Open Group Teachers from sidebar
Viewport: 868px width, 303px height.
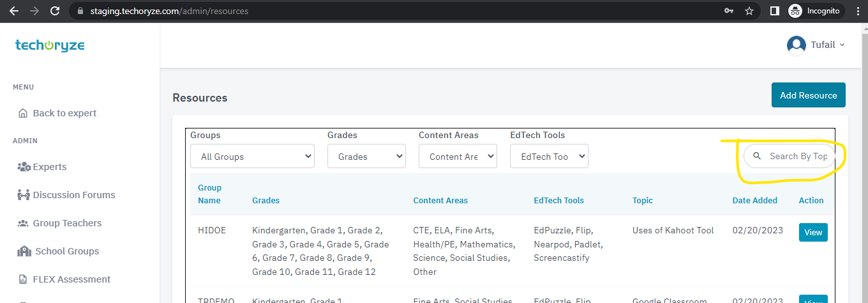pos(67,223)
